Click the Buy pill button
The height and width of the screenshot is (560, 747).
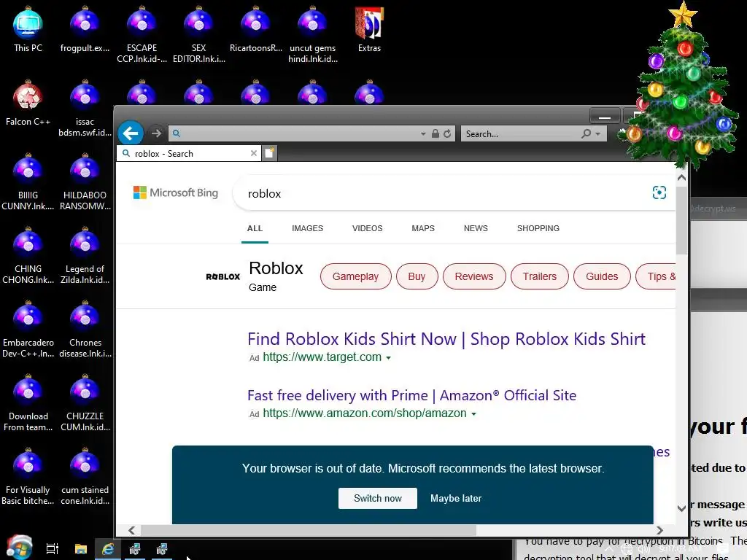(417, 276)
